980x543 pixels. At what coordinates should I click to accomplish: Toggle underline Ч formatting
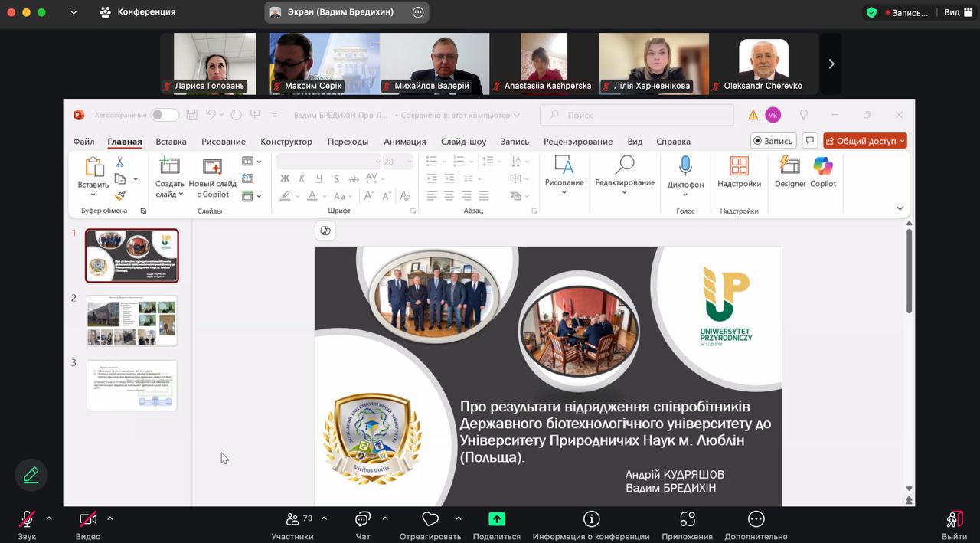point(318,178)
